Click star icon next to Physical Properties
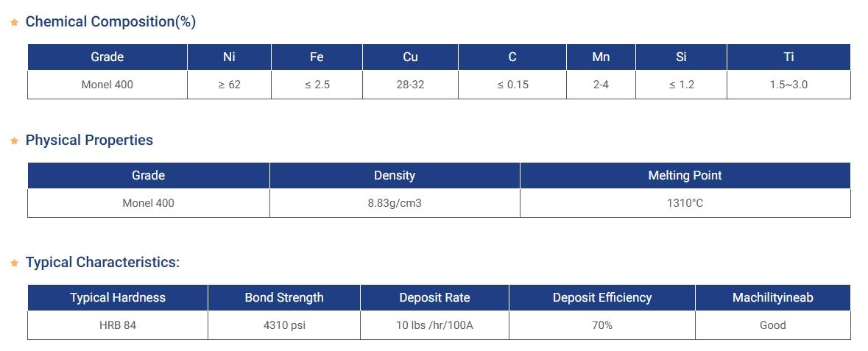The height and width of the screenshot is (351, 868). pos(15,141)
